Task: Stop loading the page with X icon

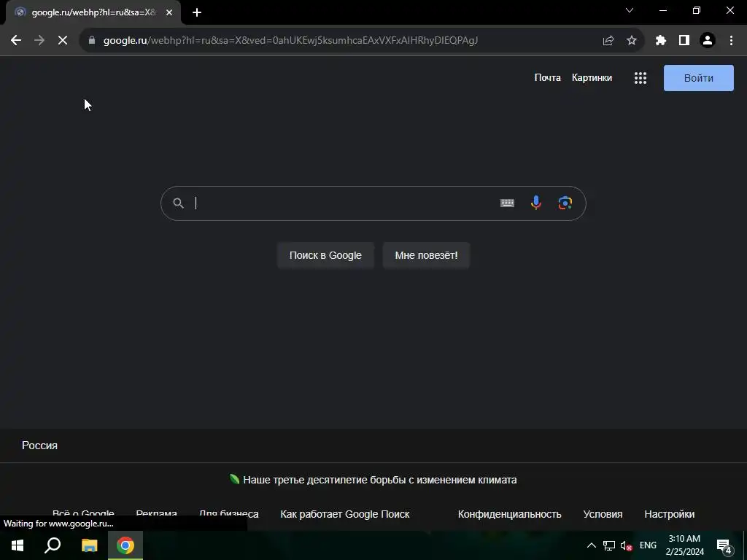Action: pos(63,41)
